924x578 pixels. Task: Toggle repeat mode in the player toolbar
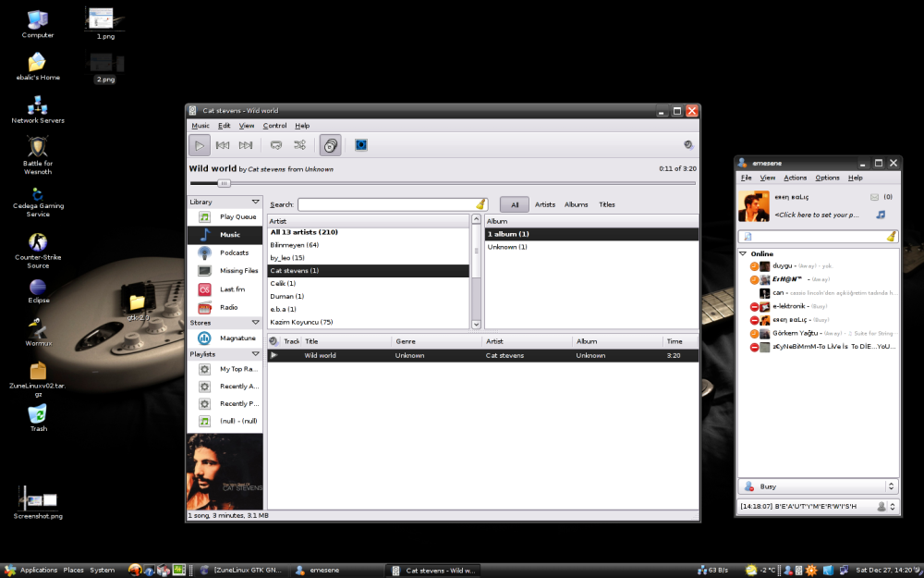275,145
